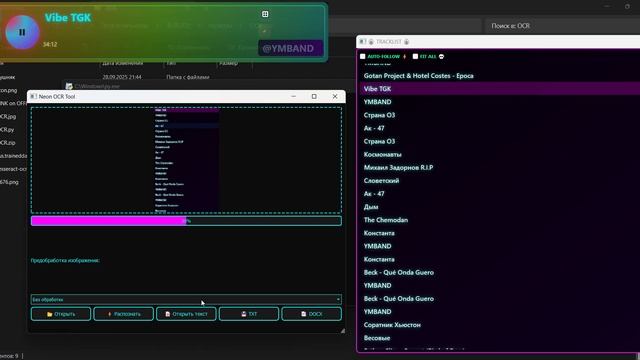Enable the FIT ALL checkbox

click(x=415, y=56)
